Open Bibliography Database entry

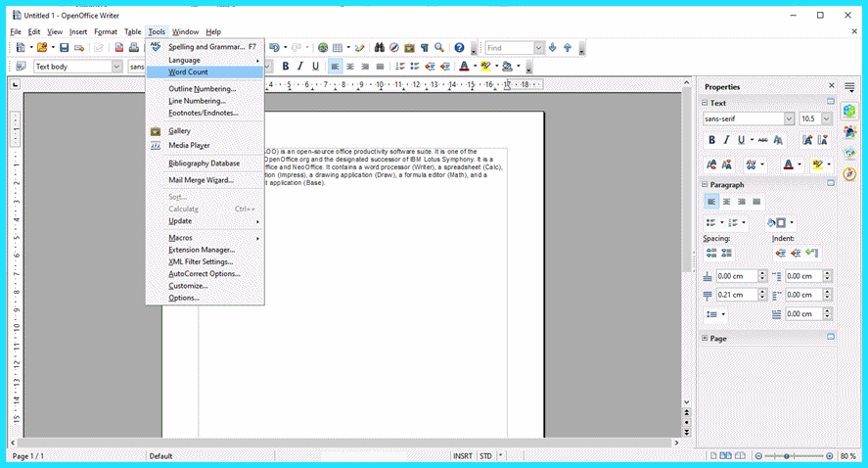pos(205,164)
